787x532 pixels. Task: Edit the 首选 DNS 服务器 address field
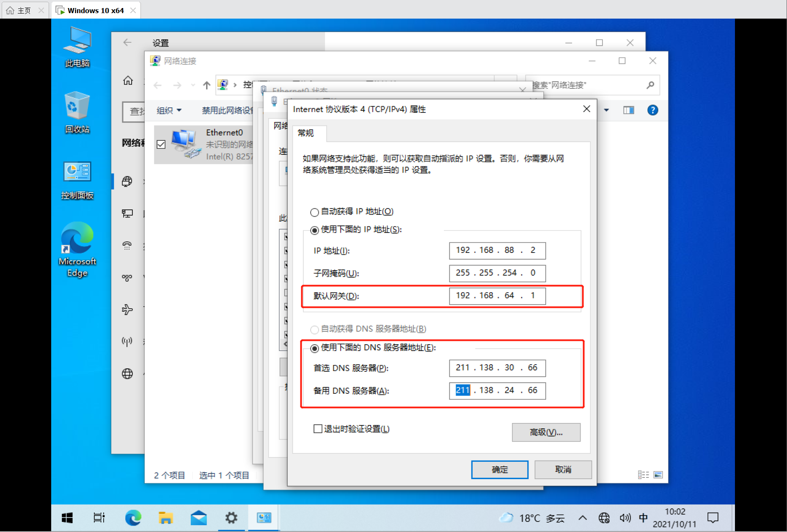click(x=497, y=367)
